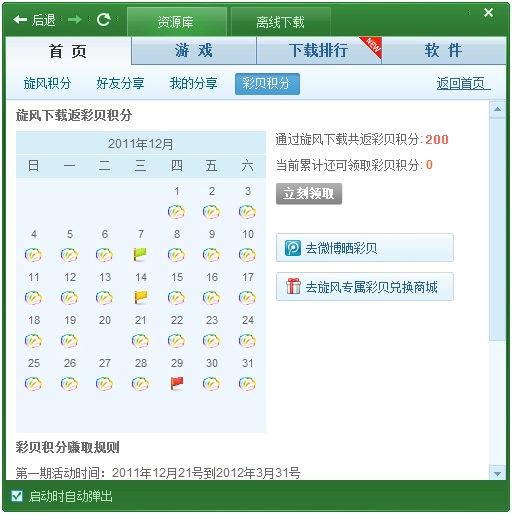Image resolution: width=512 pixels, height=514 pixels.
Task: Click the 彩贝积分赚取规则 heading
Action: pos(67,448)
